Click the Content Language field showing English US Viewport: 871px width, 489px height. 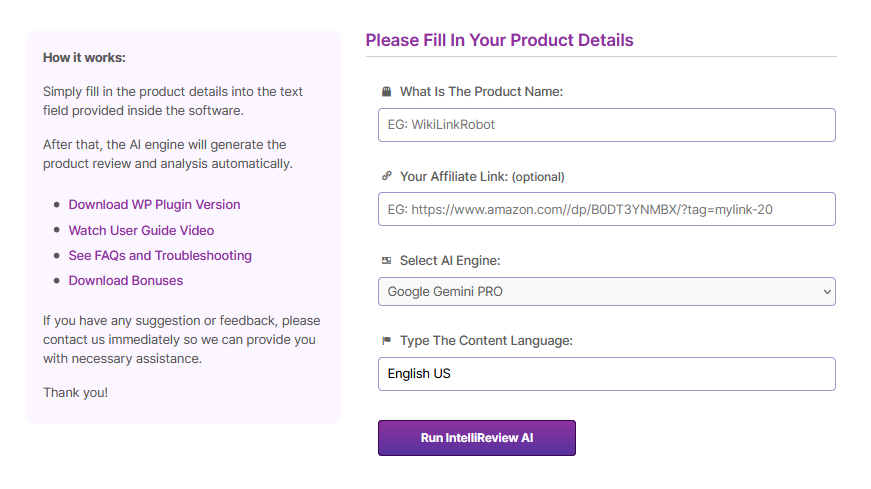(606, 374)
